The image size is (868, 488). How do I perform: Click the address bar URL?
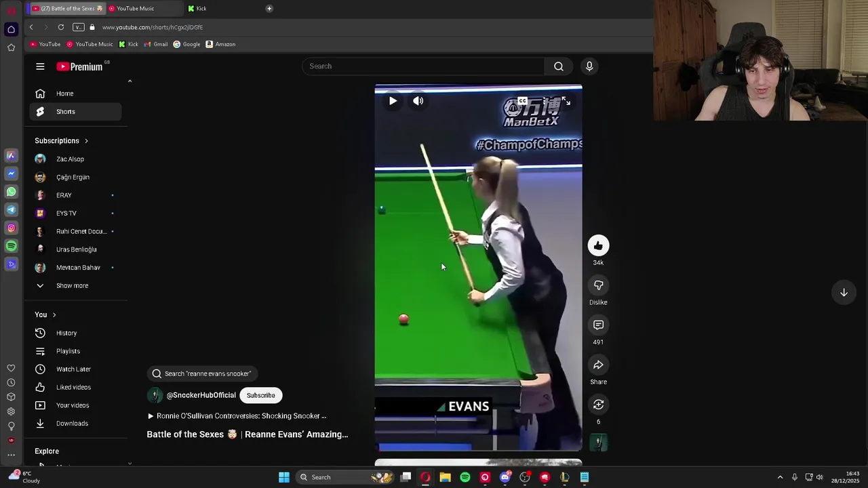pyautogui.click(x=153, y=27)
